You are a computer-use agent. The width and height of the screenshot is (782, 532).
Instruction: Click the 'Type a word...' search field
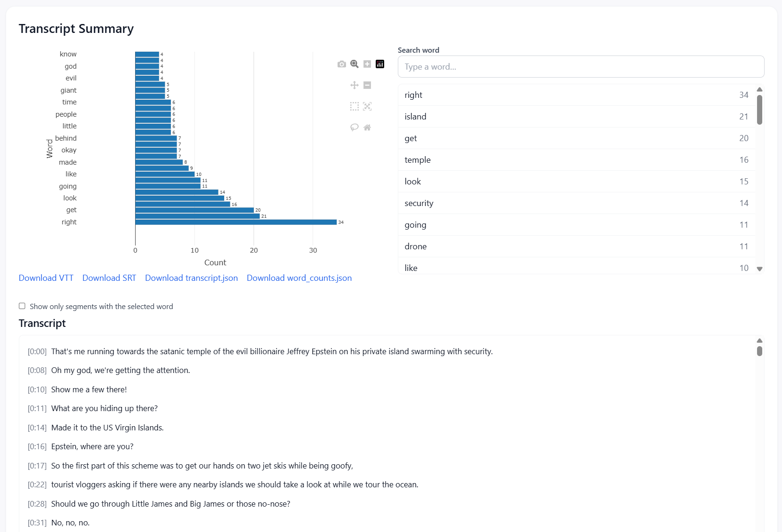tap(580, 67)
